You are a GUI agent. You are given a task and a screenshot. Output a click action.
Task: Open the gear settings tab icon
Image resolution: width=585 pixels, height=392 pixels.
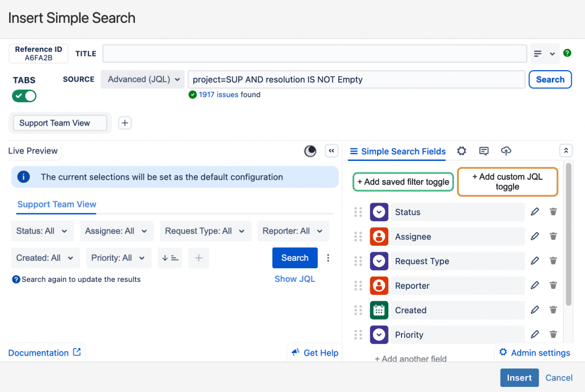pyautogui.click(x=462, y=151)
